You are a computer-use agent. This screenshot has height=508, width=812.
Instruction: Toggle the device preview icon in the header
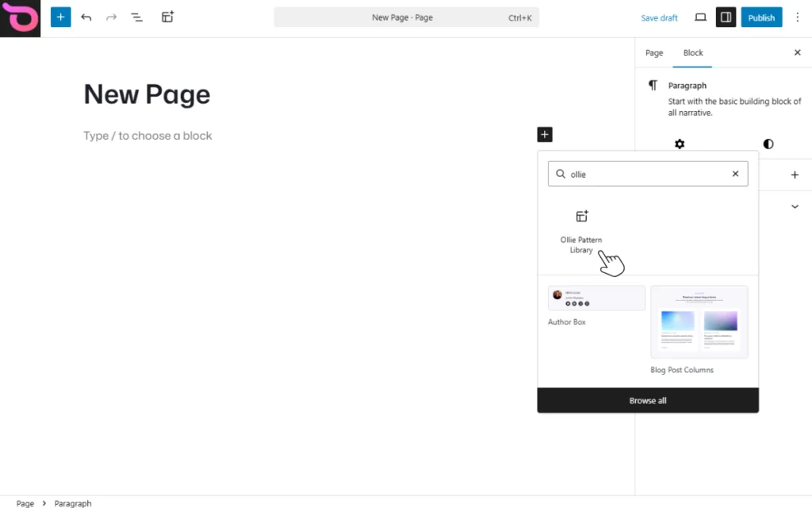point(700,17)
